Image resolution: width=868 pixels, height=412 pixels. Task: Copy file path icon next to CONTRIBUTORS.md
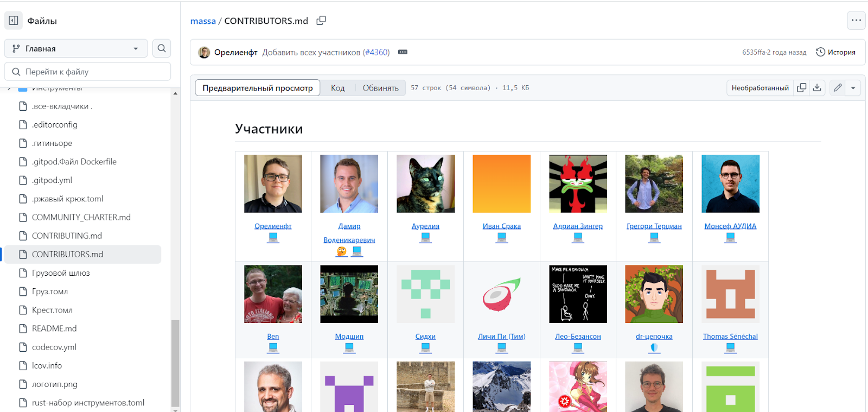(321, 21)
